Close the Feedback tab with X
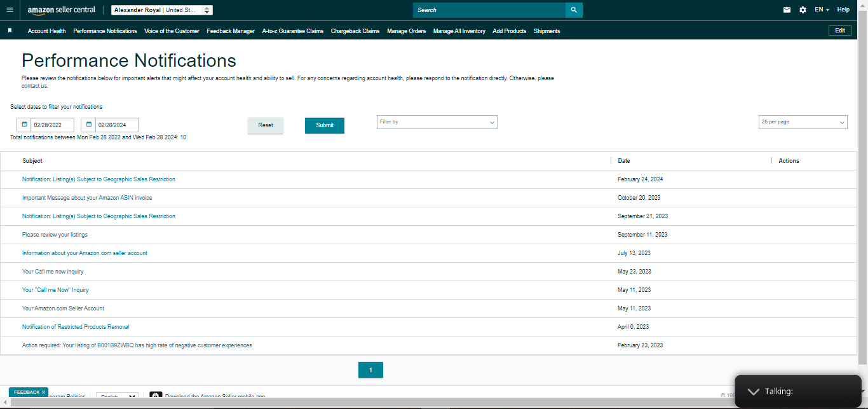 [x=44, y=392]
